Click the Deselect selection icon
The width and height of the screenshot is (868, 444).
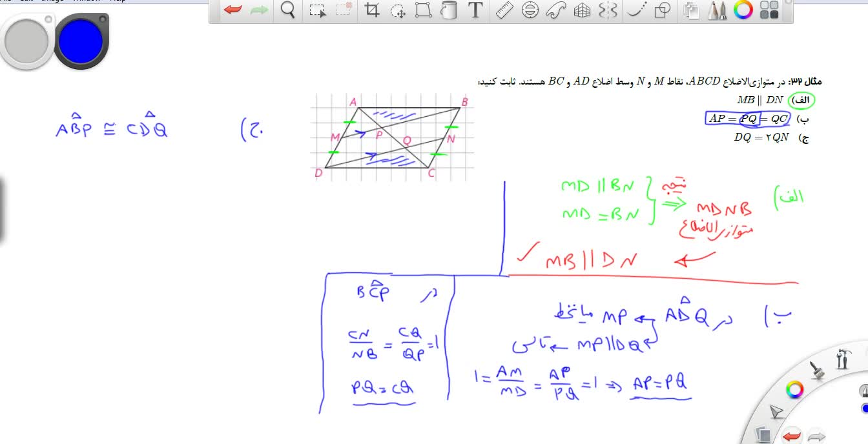(344, 10)
